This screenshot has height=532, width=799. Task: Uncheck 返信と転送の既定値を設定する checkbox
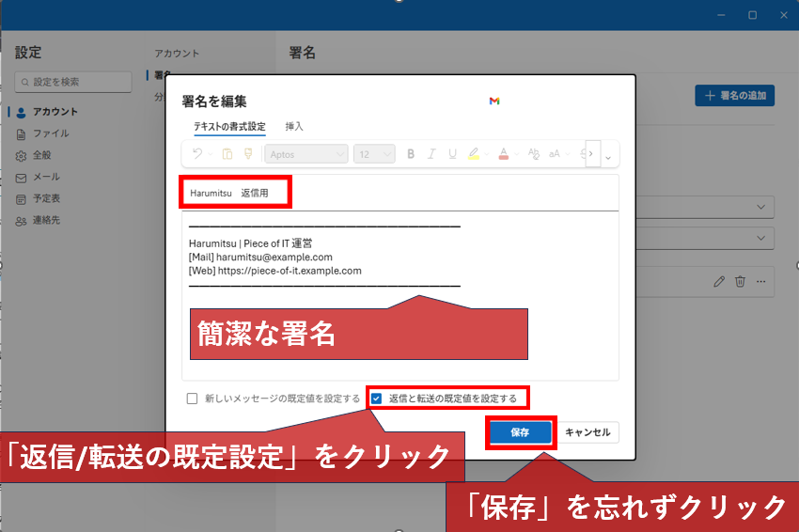pos(377,399)
